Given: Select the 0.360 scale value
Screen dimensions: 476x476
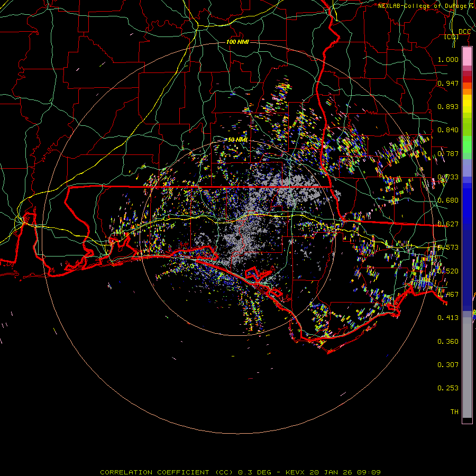Looking at the screenshot, I should (x=448, y=342).
